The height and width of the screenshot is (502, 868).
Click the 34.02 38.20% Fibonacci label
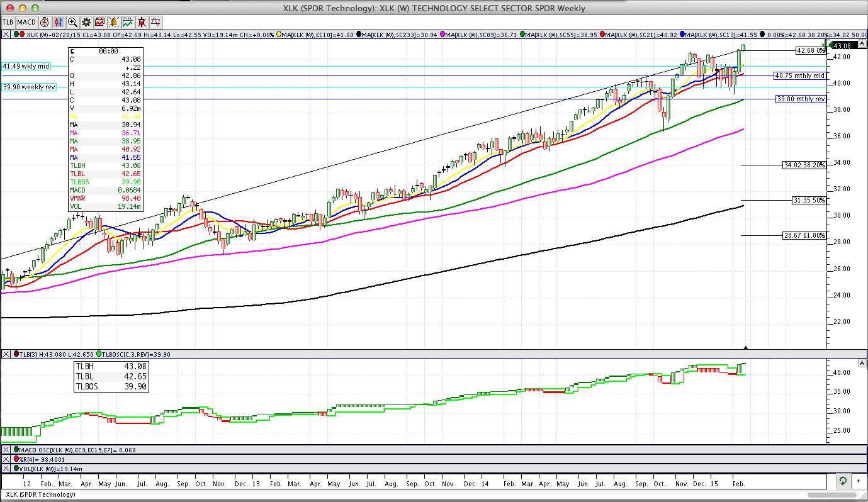(x=804, y=165)
